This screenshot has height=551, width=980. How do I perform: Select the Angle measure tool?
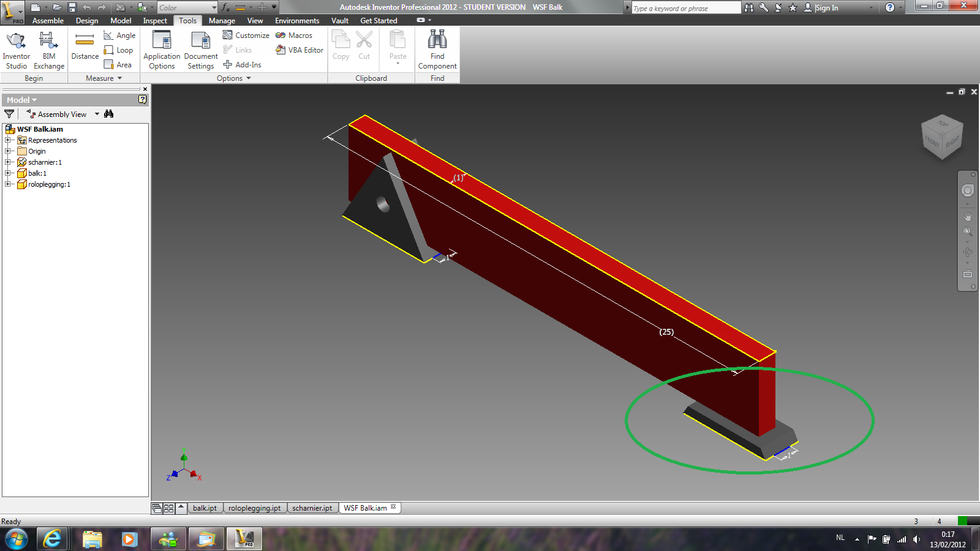[x=119, y=36]
